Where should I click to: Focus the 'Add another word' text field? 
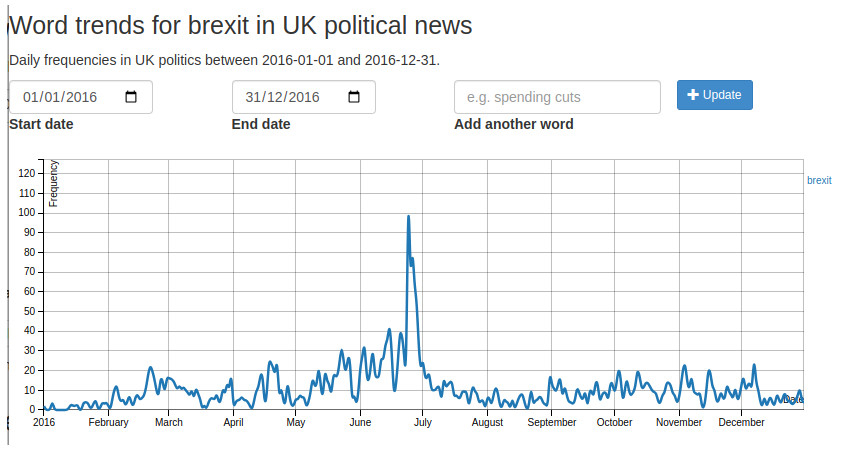[x=557, y=97]
